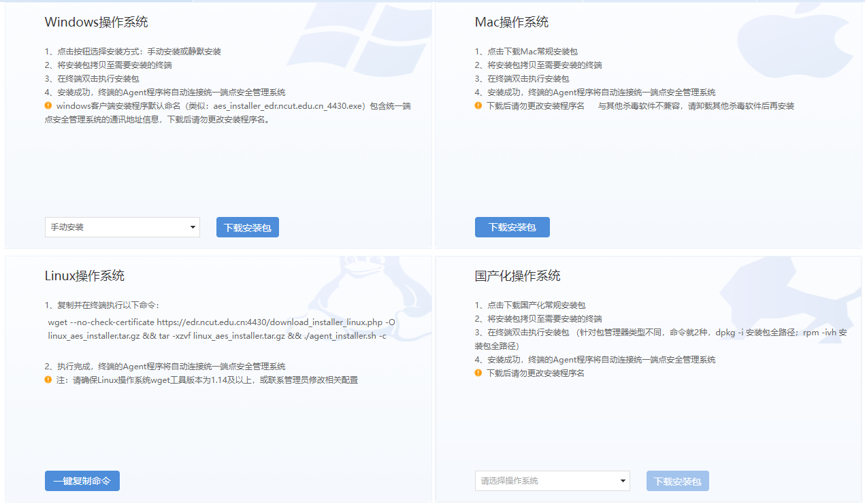Image resolution: width=865 pixels, height=504 pixels.
Task: Click the orange warning icon in Windows section
Action: pos(48,106)
